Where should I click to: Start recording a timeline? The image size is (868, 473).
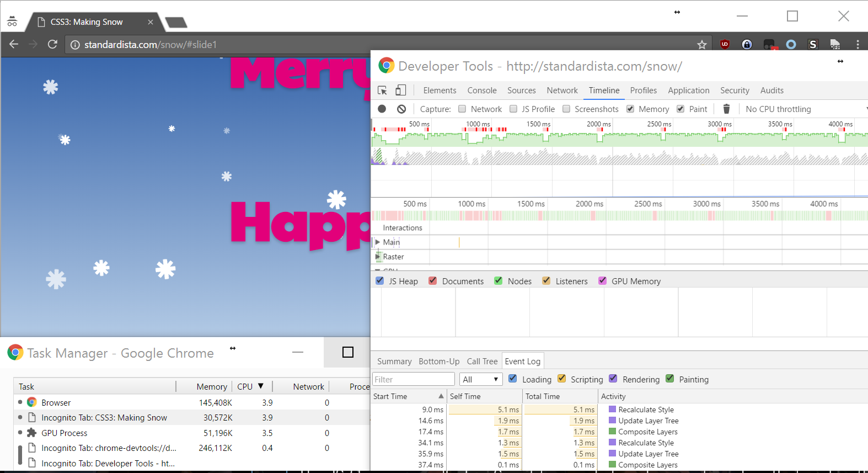point(382,109)
